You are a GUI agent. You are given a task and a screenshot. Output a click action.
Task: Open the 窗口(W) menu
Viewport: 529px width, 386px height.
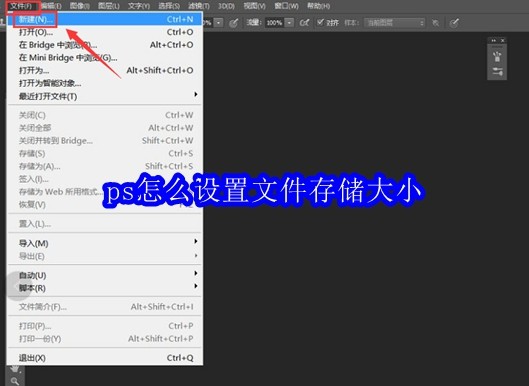[x=286, y=6]
